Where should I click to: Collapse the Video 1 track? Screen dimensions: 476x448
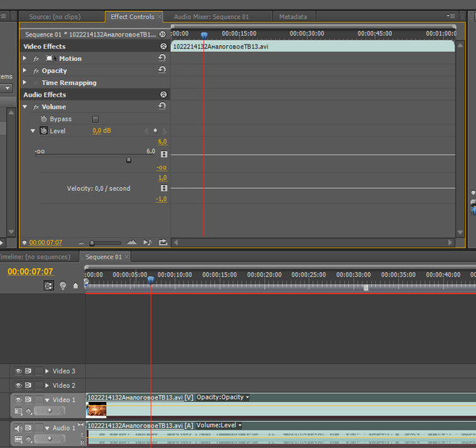coord(47,400)
